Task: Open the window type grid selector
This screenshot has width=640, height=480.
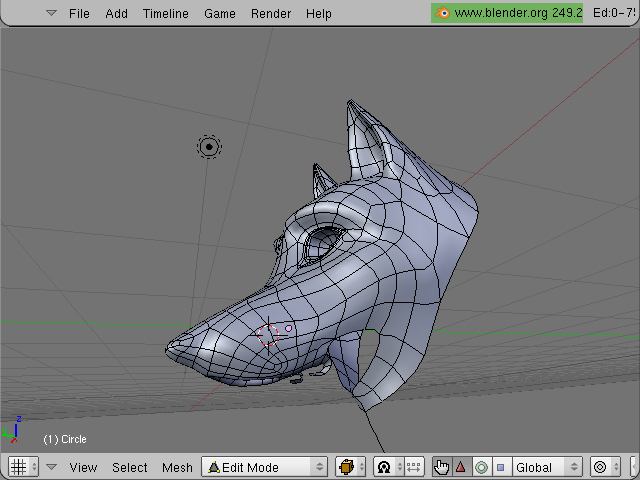Action: (23, 467)
